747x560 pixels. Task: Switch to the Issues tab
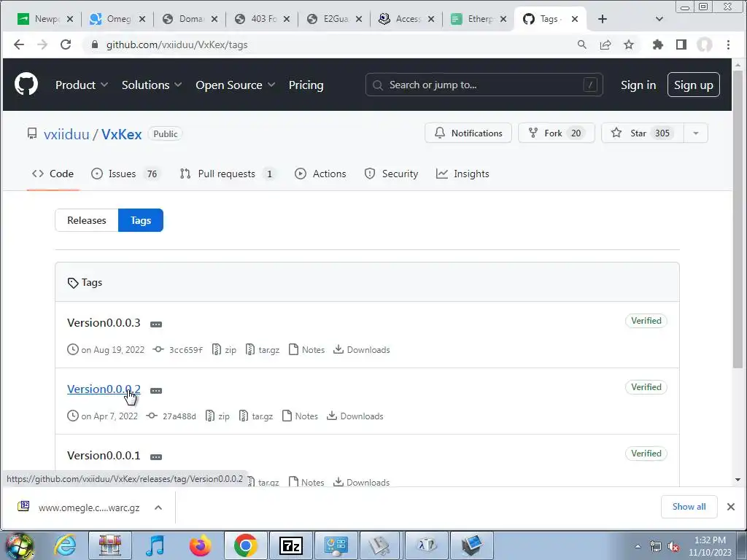point(126,174)
